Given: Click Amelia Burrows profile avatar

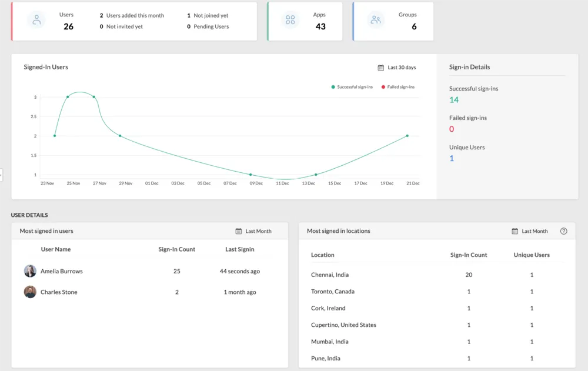Looking at the screenshot, I should pyautogui.click(x=30, y=271).
